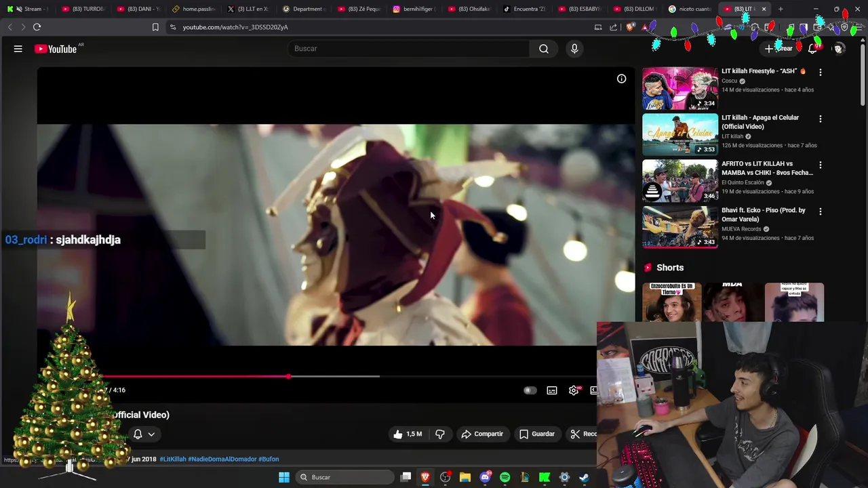Click the #NadieDomaAlDomador hashtag link
Screen dimensions: 868x488
(x=222, y=459)
